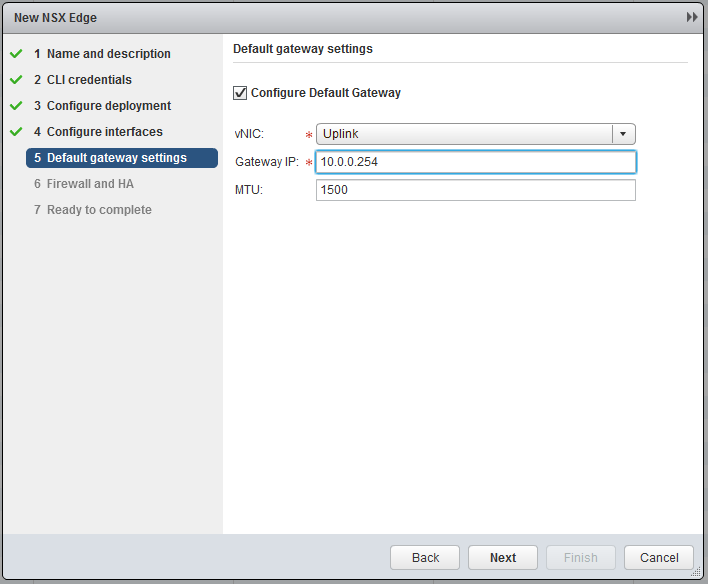
Task: Open the vNIC dropdown arrow
Action: (623, 134)
